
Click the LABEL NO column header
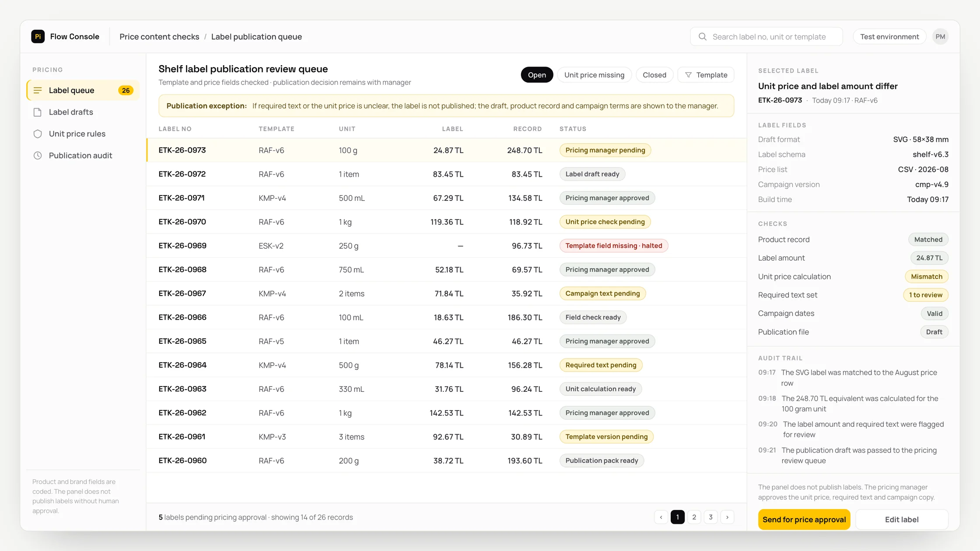(175, 129)
